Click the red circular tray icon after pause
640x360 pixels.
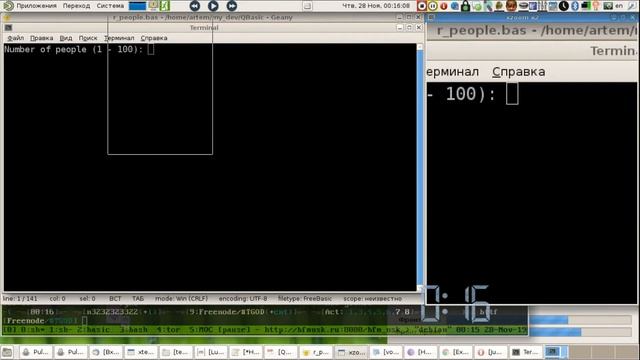pyautogui.click(x=444, y=6)
